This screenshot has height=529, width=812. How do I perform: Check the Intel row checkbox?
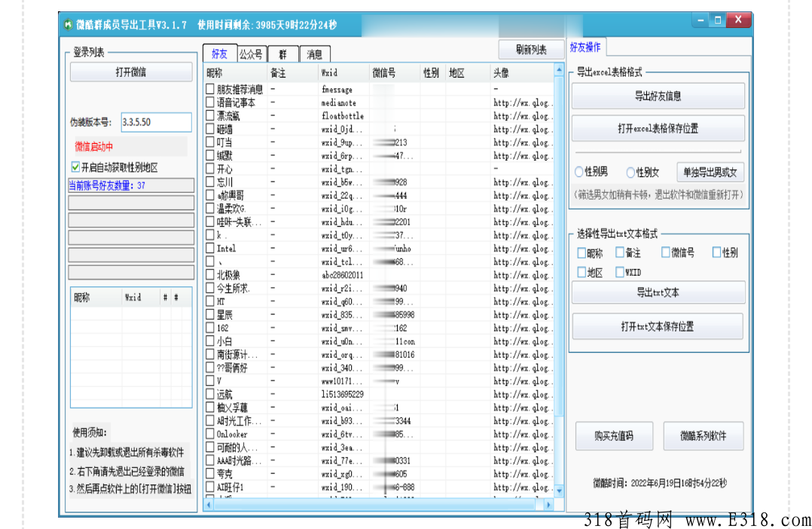(209, 248)
